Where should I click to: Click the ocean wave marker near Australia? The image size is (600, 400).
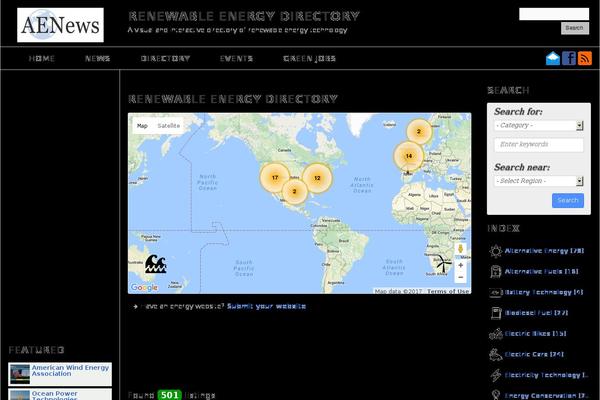click(x=155, y=264)
